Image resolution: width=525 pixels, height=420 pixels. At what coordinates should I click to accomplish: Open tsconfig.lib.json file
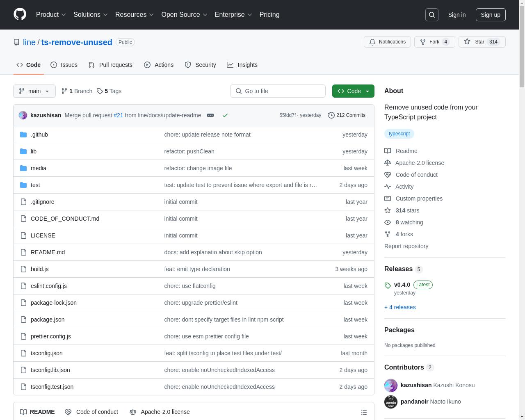click(50, 370)
